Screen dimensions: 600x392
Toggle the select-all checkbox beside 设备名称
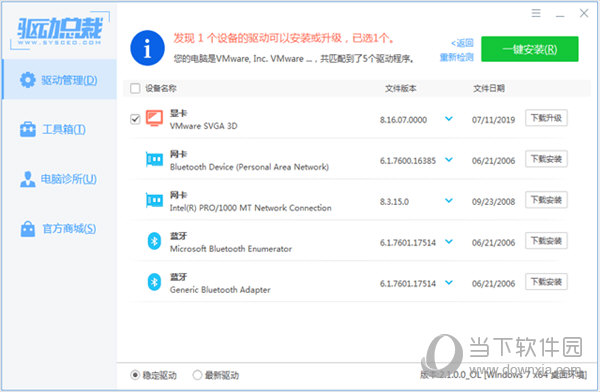pyautogui.click(x=135, y=88)
